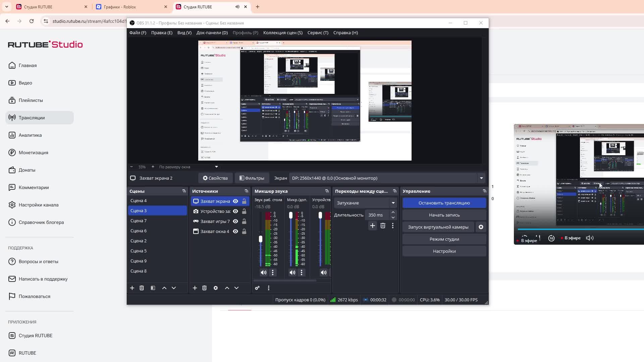
Task: Hide the Захват экрана source
Action: coord(235,201)
